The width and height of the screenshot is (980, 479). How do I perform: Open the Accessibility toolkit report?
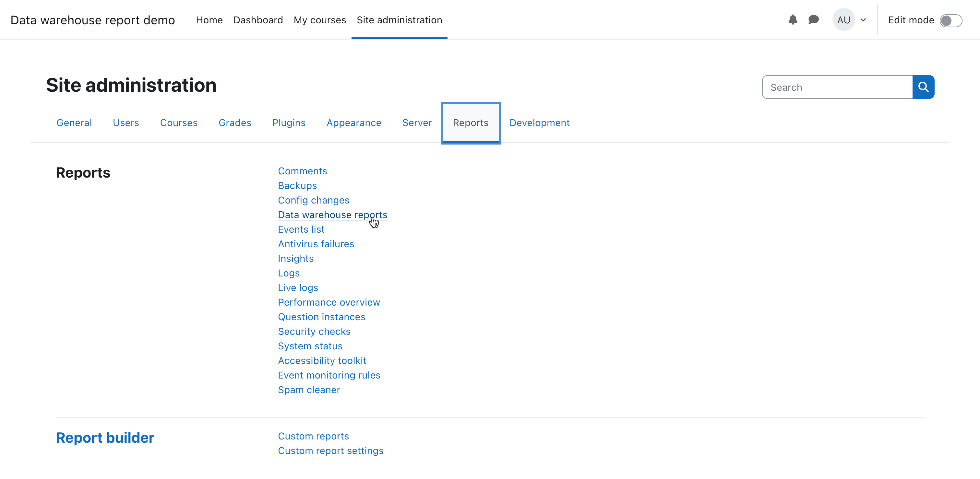click(322, 361)
